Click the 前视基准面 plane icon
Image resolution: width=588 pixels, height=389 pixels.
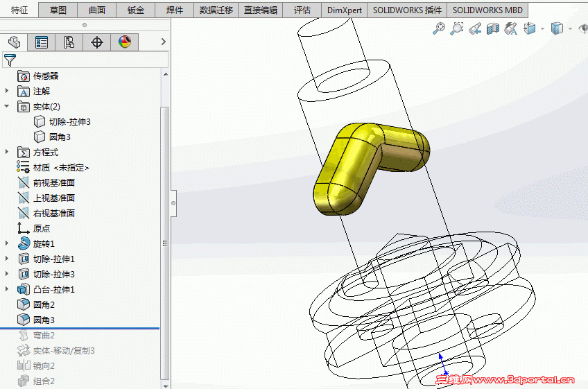tap(24, 182)
